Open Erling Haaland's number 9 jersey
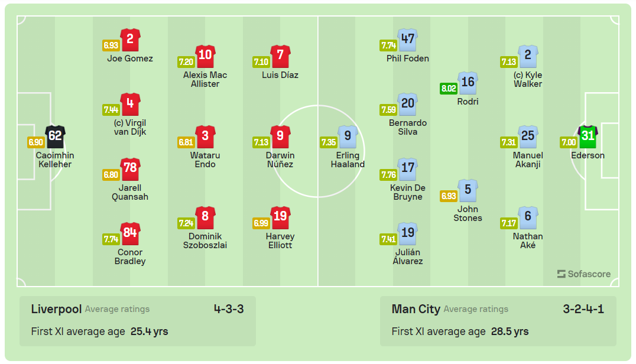The width and height of the screenshot is (636, 364). pos(348,137)
